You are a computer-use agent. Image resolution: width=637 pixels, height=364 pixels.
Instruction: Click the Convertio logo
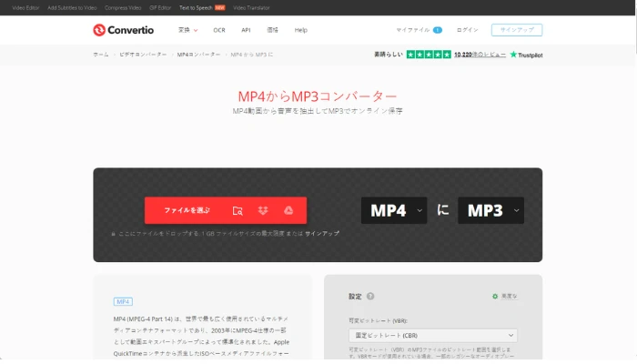coord(123,30)
